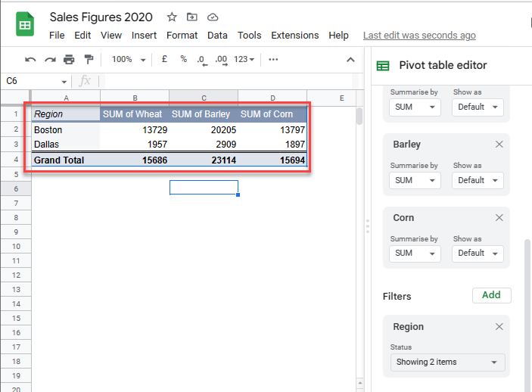Open the Extensions menu
Viewport: 532px width, 392px height.
[x=294, y=35]
